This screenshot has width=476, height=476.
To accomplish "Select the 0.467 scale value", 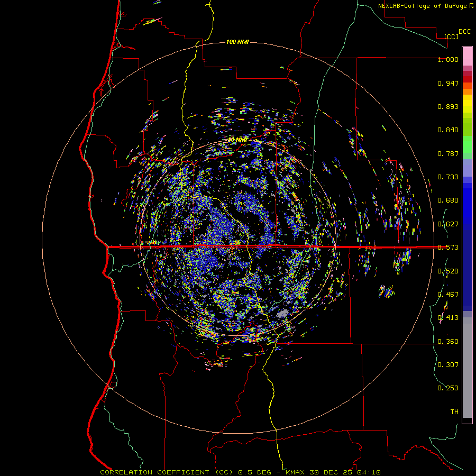I will (x=448, y=295).
